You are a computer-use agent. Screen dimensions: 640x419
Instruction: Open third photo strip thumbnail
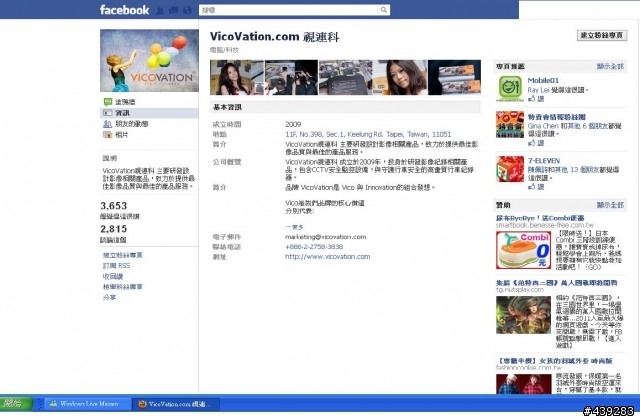click(x=346, y=78)
